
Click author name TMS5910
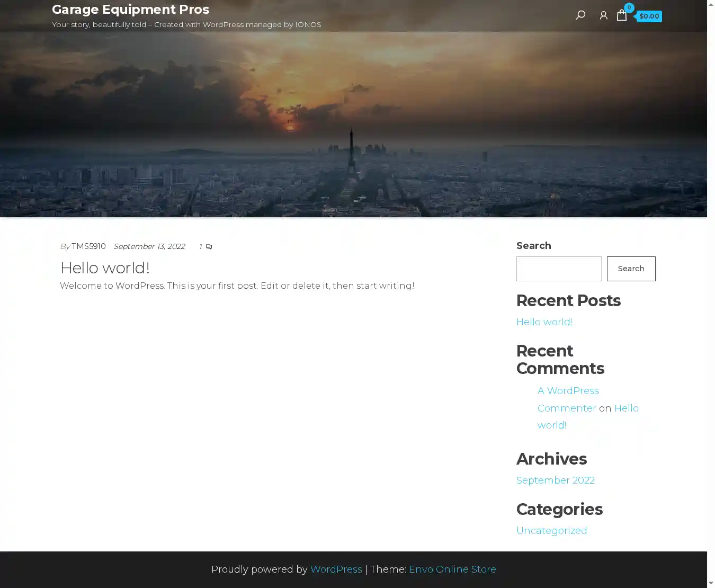88,247
